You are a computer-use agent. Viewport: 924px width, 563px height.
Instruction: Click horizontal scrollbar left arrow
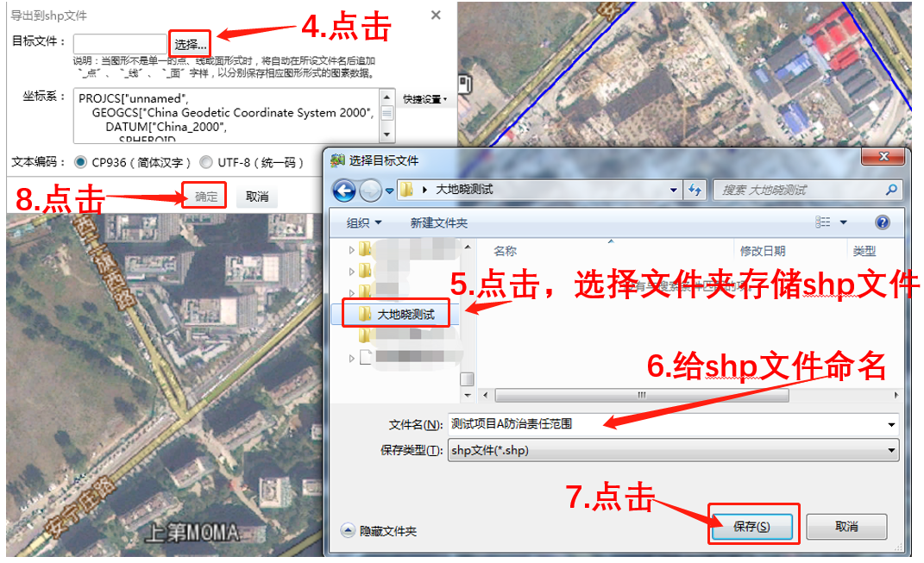pos(486,395)
